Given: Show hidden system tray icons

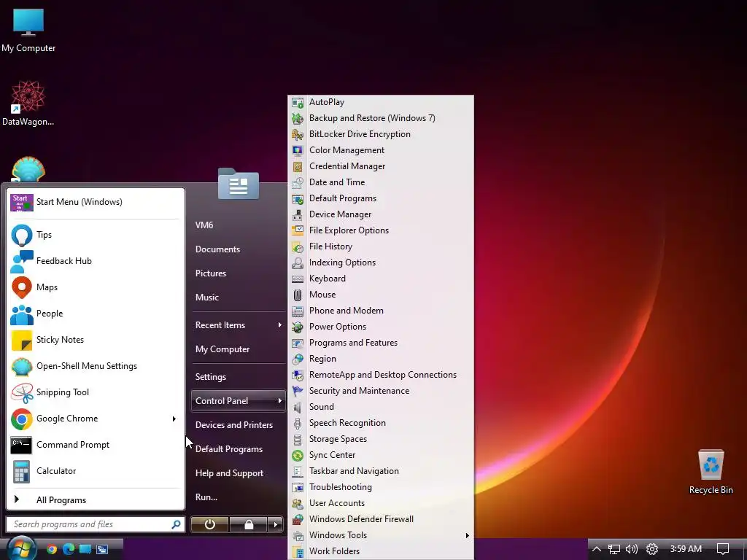Looking at the screenshot, I should coord(597,549).
